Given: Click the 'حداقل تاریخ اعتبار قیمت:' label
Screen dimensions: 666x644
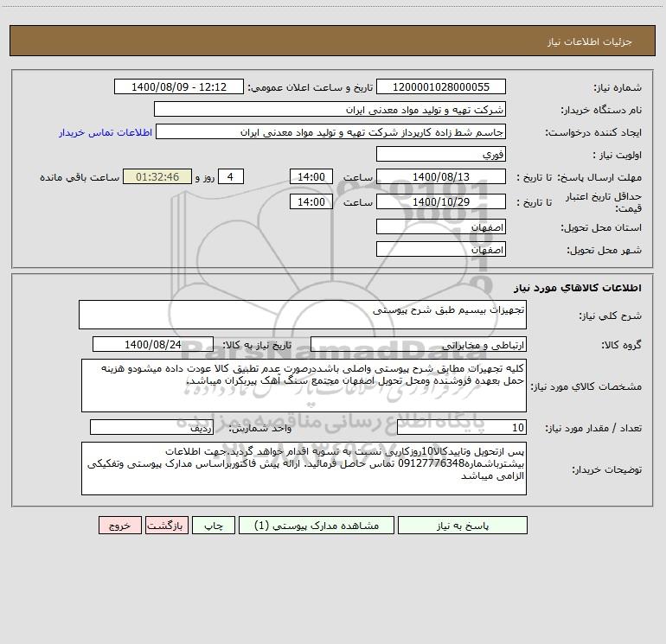Looking at the screenshot, I should click(x=604, y=202).
